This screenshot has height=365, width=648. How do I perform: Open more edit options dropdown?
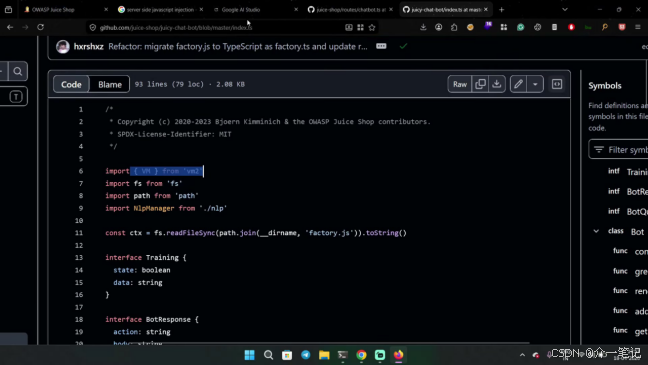click(x=535, y=84)
